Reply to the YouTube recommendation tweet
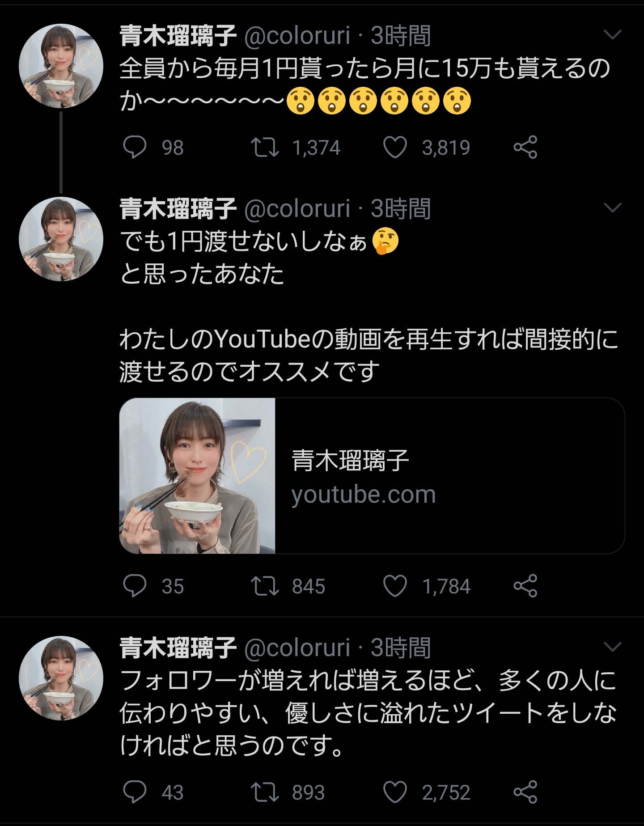 (x=135, y=586)
